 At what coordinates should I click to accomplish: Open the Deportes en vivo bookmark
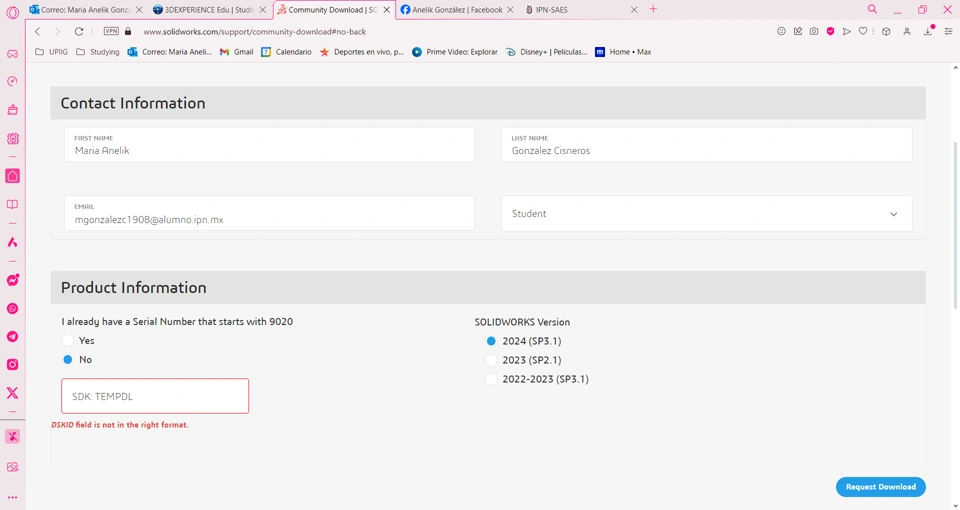tap(362, 52)
